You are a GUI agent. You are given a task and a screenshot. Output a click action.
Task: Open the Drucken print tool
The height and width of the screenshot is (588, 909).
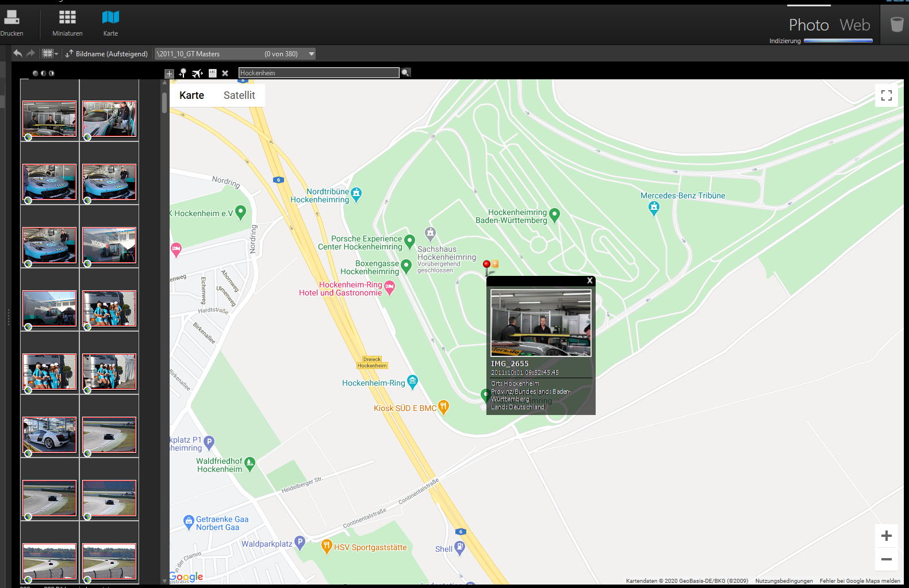11,23
